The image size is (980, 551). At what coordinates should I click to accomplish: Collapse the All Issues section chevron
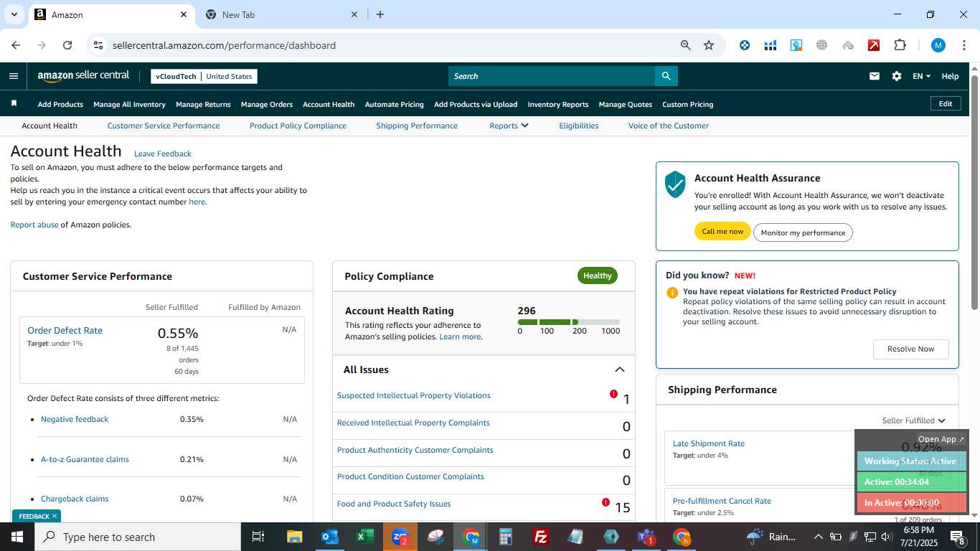(620, 369)
